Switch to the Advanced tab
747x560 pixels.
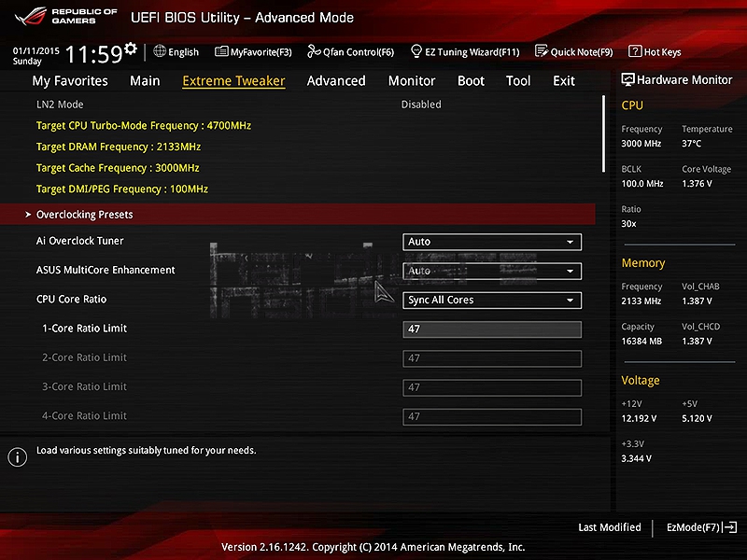pyautogui.click(x=336, y=81)
